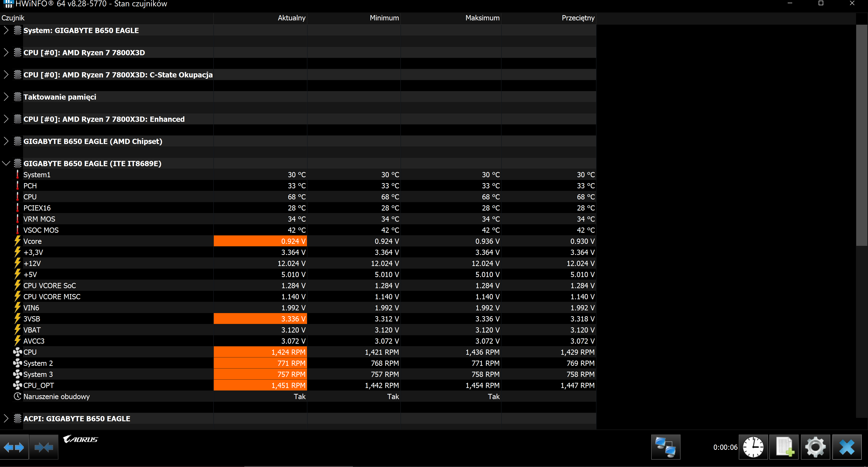The width and height of the screenshot is (868, 467).
Task: Click chip icon of Taktowanie pamięci
Action: pyautogui.click(x=17, y=97)
